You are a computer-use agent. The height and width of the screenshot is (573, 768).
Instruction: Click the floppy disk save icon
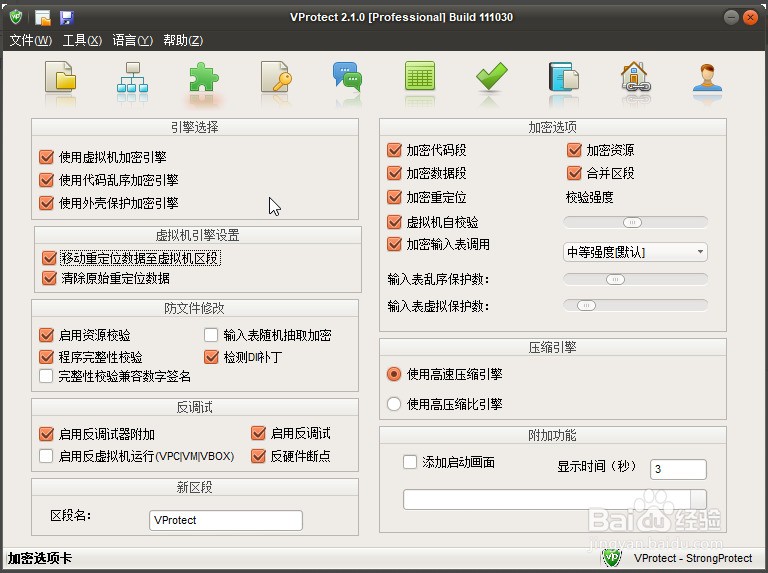[67, 18]
